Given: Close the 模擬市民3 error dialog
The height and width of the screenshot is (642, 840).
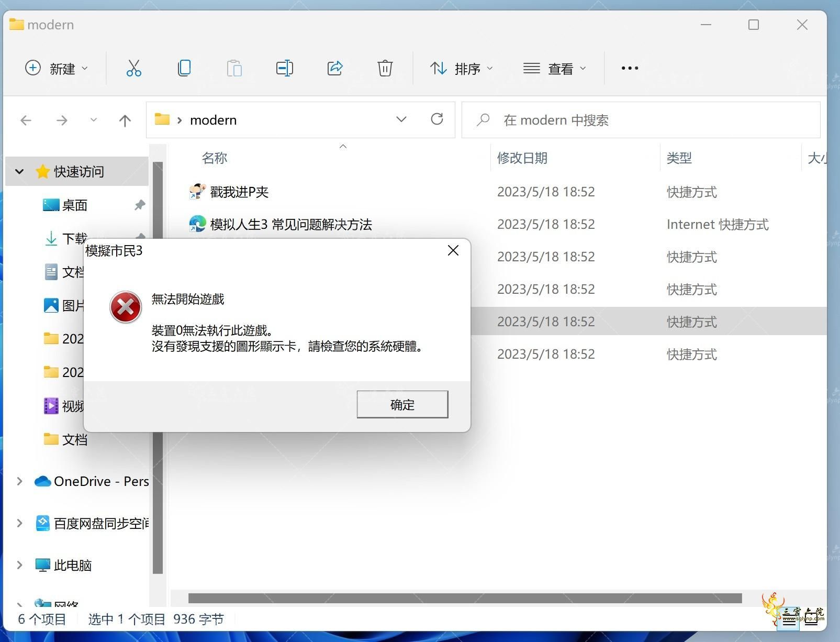Looking at the screenshot, I should [x=453, y=251].
